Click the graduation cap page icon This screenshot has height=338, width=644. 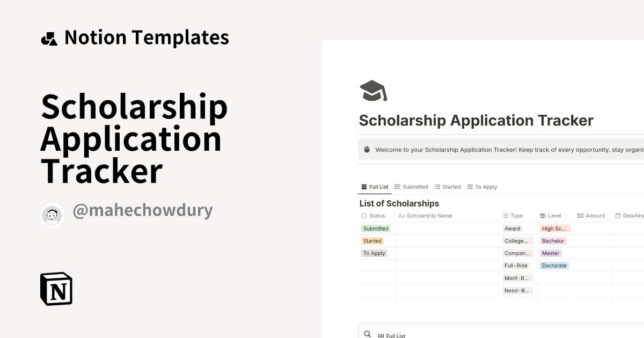(373, 91)
